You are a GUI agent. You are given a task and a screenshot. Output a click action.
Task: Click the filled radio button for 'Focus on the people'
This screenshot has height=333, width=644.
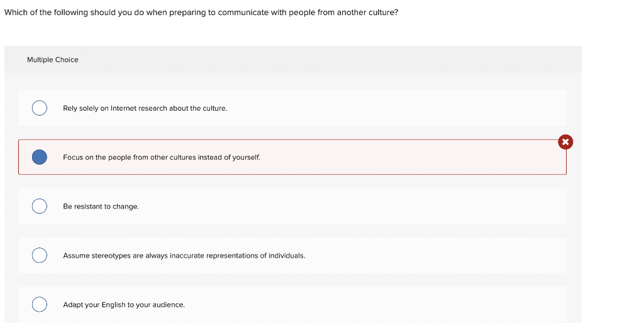(39, 157)
